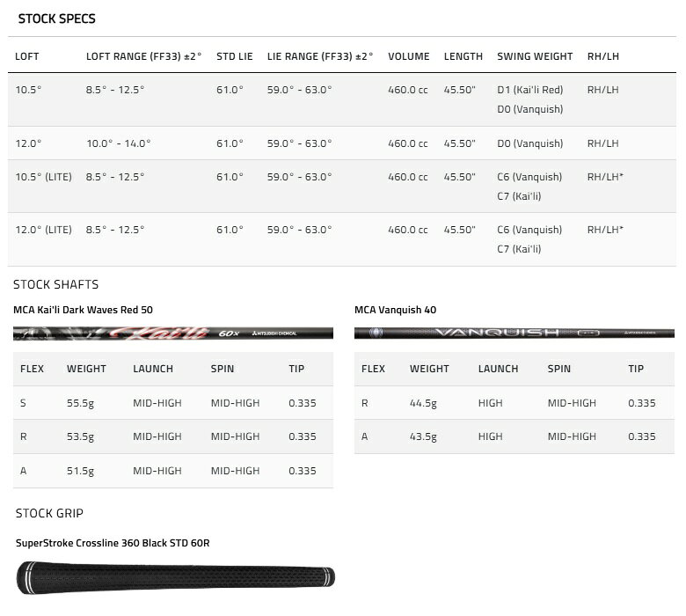This screenshot has width=686, height=616.
Task: Select the STOCK SPECS heading
Action: click(x=57, y=18)
